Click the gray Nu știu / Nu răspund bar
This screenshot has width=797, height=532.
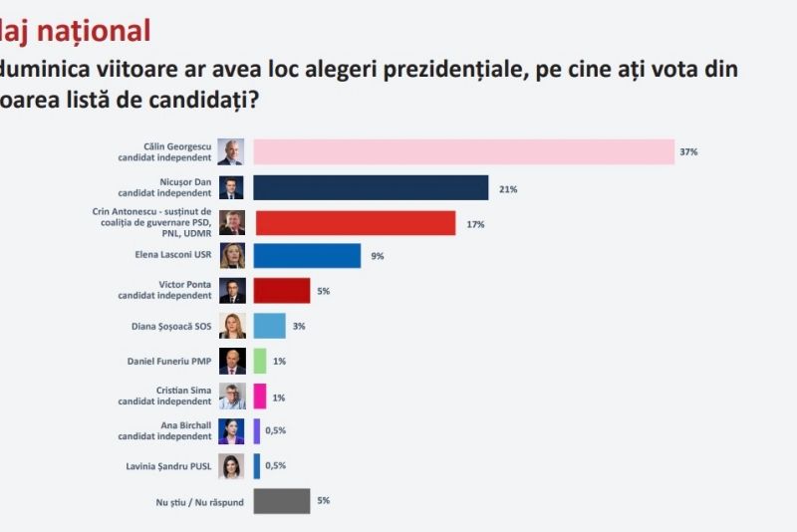(281, 500)
